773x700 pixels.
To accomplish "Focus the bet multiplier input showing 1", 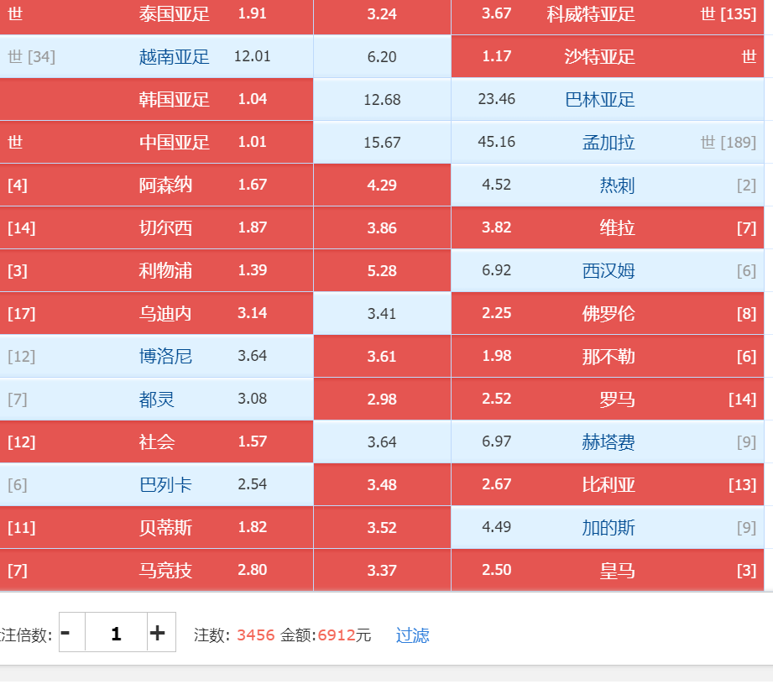I will [117, 633].
